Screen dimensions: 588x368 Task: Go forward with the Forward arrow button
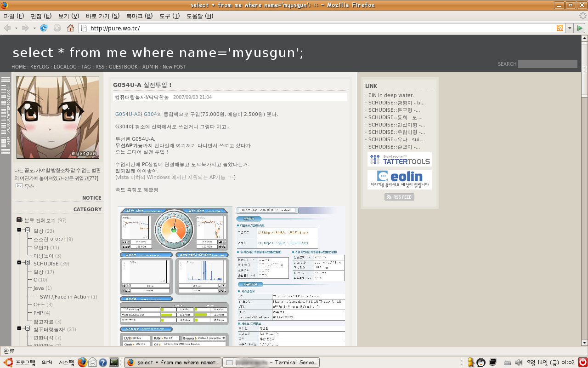(x=25, y=28)
